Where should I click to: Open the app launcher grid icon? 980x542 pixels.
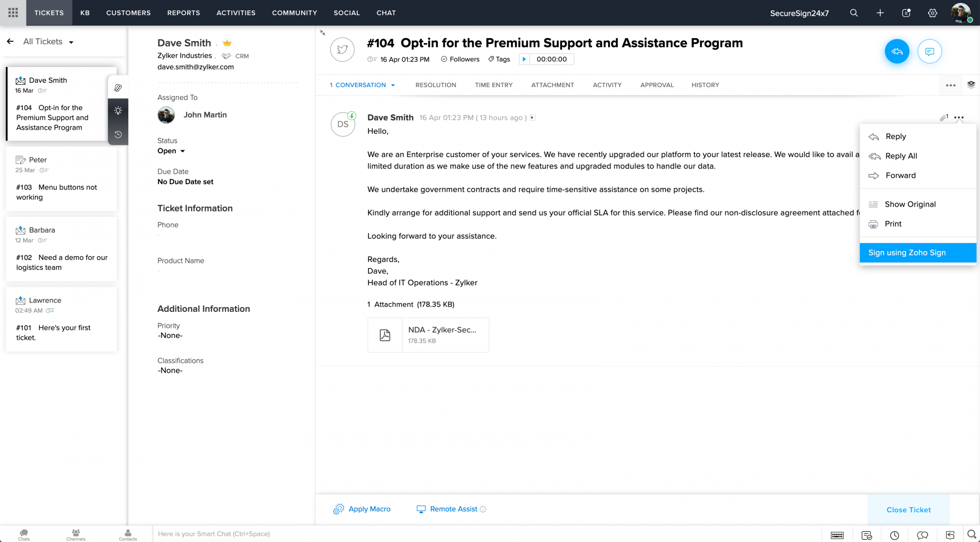click(13, 13)
